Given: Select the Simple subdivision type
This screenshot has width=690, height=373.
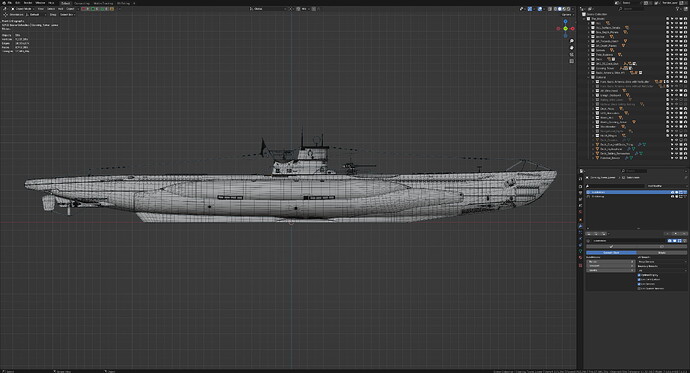Looking at the screenshot, I should [x=662, y=252].
